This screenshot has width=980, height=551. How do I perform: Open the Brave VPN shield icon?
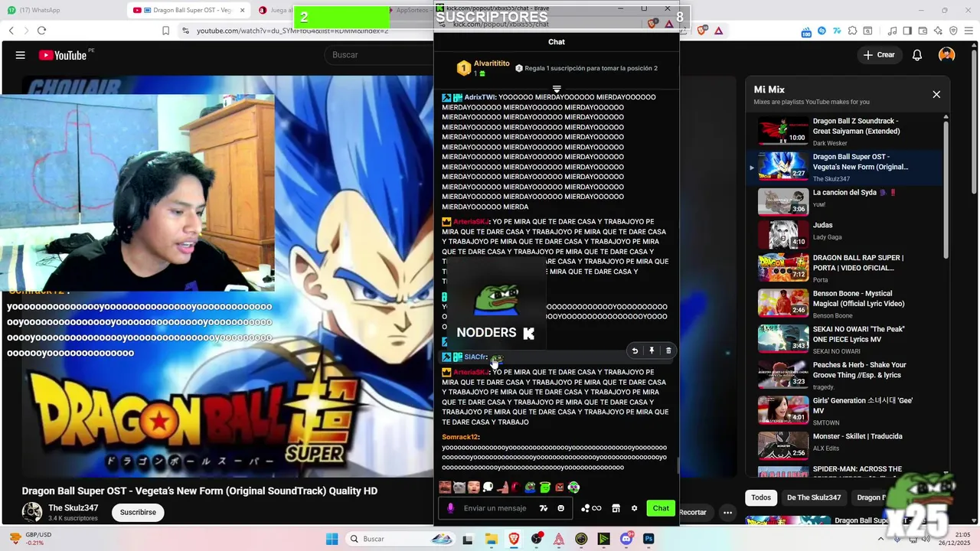953,31
